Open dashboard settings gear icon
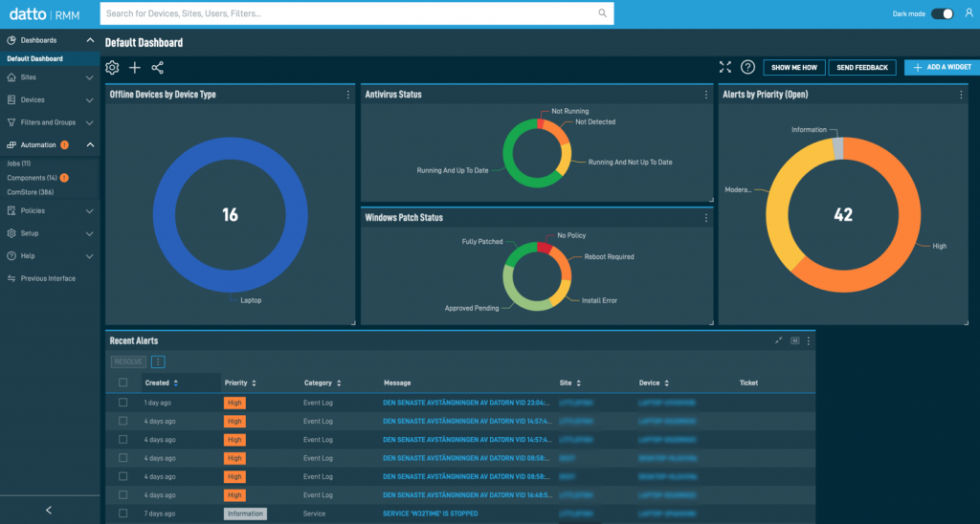 click(x=112, y=68)
